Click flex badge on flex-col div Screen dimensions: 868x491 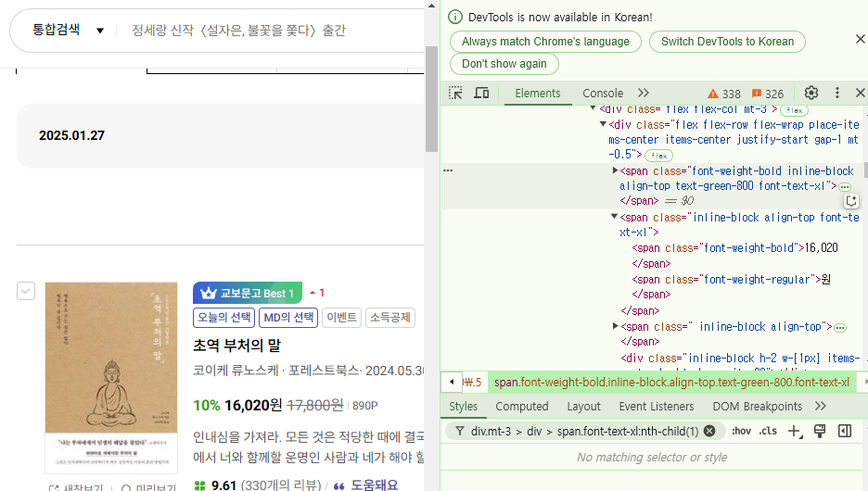click(x=795, y=110)
